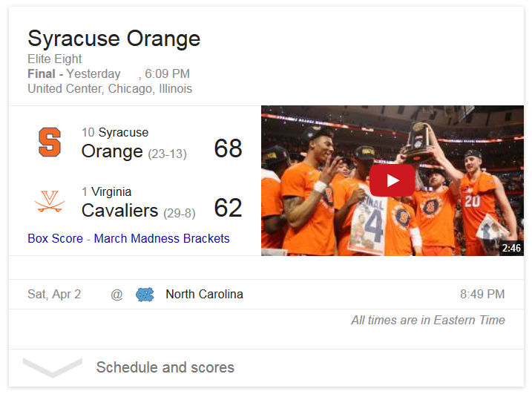Click the United Center, Chicago venue text
Viewport: 532px width, 397px height.
coord(110,89)
